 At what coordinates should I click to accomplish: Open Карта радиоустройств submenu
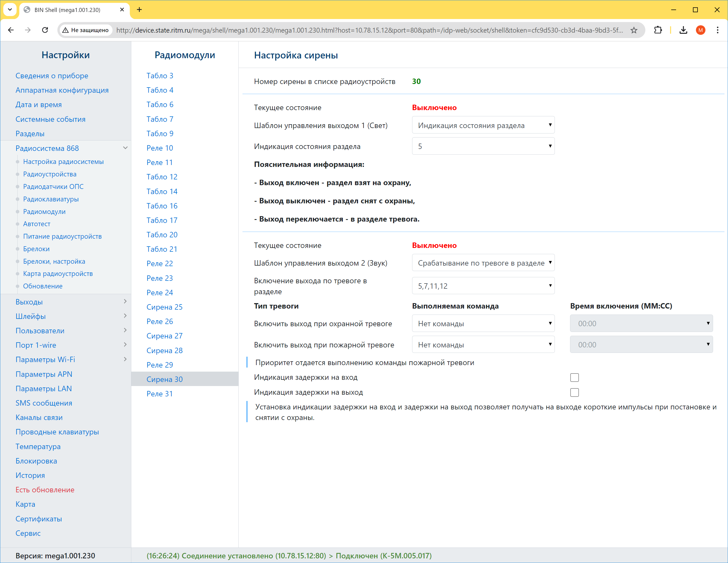[58, 274]
